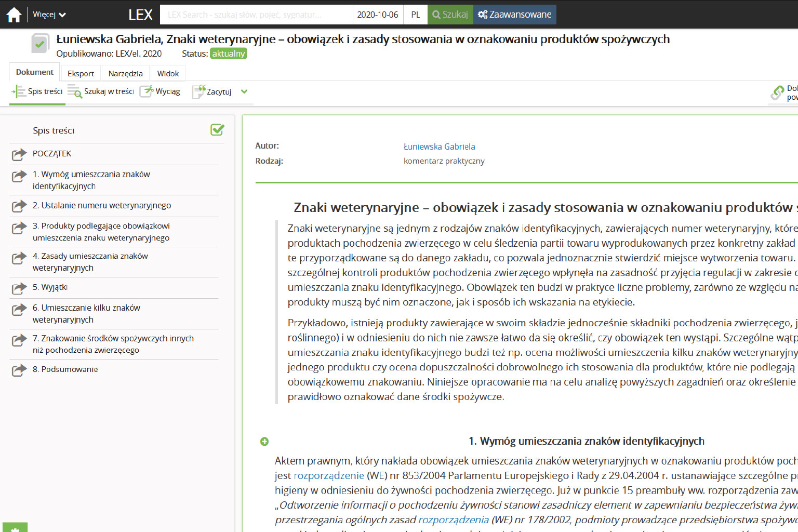This screenshot has width=798, height=532.
Task: Click the link icon at toolbar right edge
Action: (778, 92)
